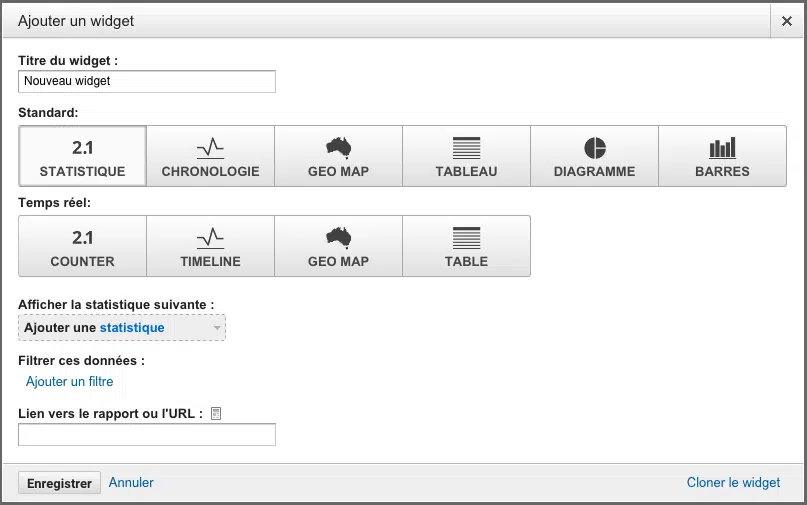This screenshot has height=505, width=807.
Task: Choose the Chronologie line chart widget
Action: click(210, 156)
